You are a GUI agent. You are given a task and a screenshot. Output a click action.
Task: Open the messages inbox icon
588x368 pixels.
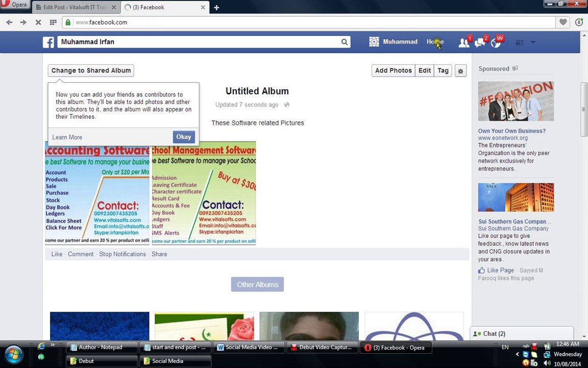[x=480, y=42]
